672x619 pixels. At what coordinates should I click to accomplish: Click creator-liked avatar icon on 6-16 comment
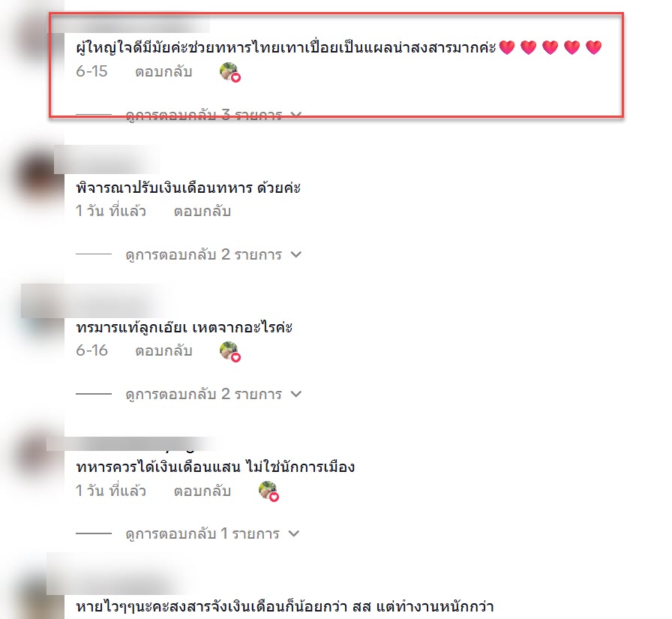click(229, 351)
